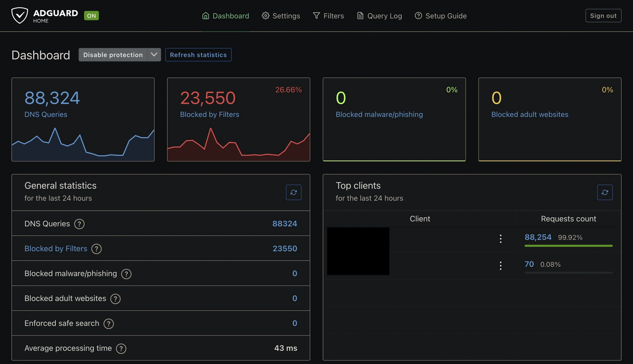Click the green 99.92% request progress bar
This screenshot has width=633, height=364.
tap(568, 246)
